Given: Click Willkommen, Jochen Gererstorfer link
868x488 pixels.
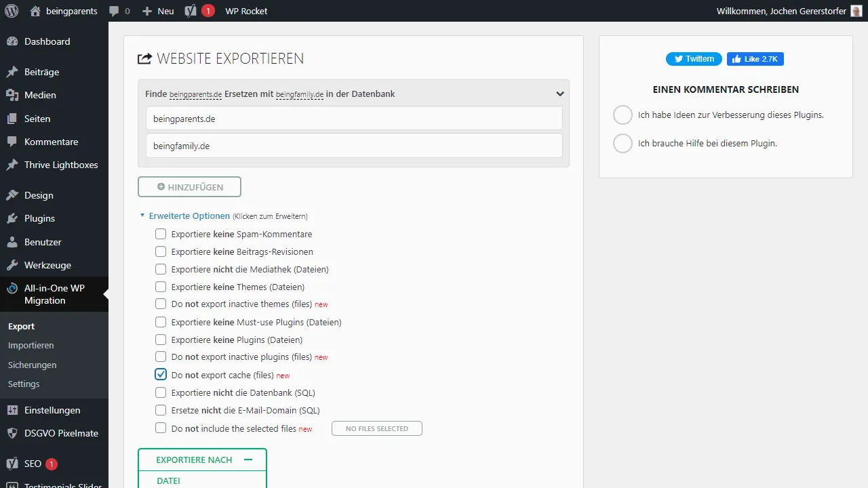Looking at the screenshot, I should (x=781, y=11).
